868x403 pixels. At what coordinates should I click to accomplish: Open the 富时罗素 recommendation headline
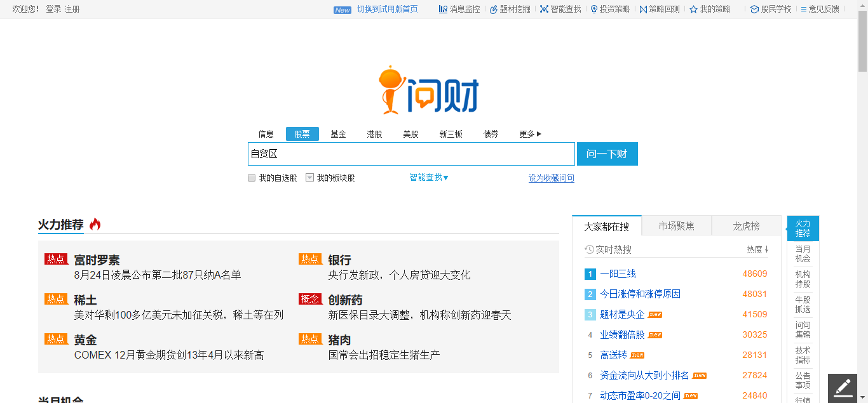(97, 260)
